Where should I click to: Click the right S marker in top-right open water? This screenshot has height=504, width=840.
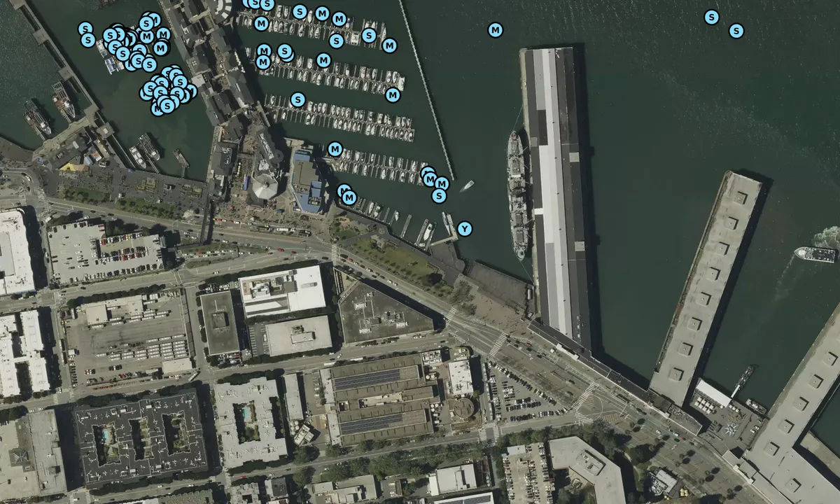736,31
